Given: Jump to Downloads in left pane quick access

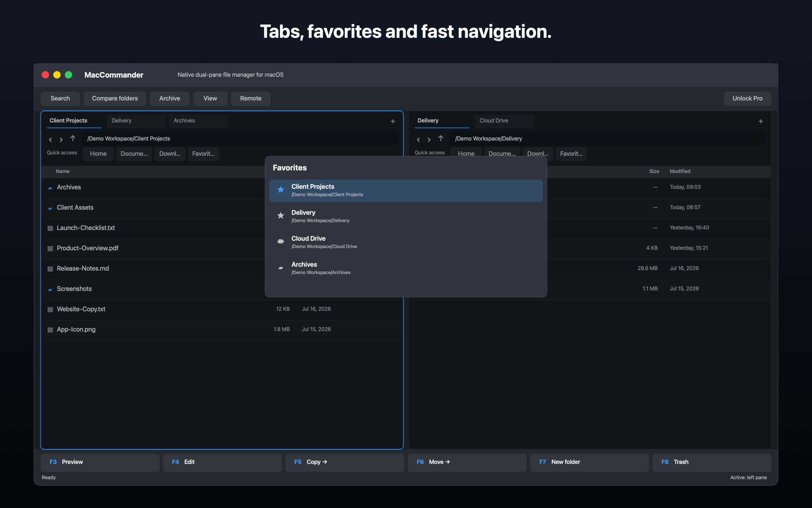Looking at the screenshot, I should [170, 154].
